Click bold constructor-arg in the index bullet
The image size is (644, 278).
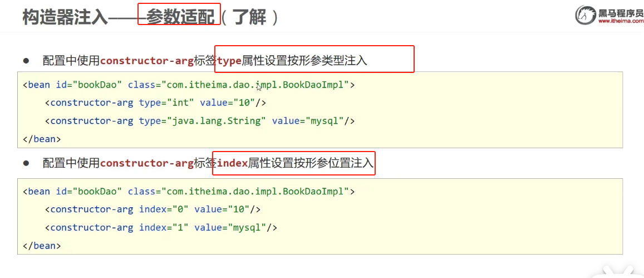coord(147,163)
